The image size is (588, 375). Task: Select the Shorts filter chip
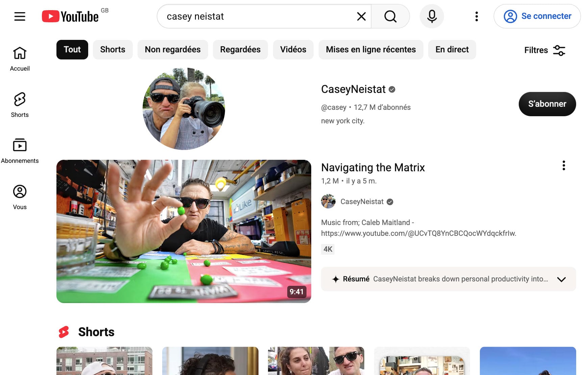coord(113,50)
